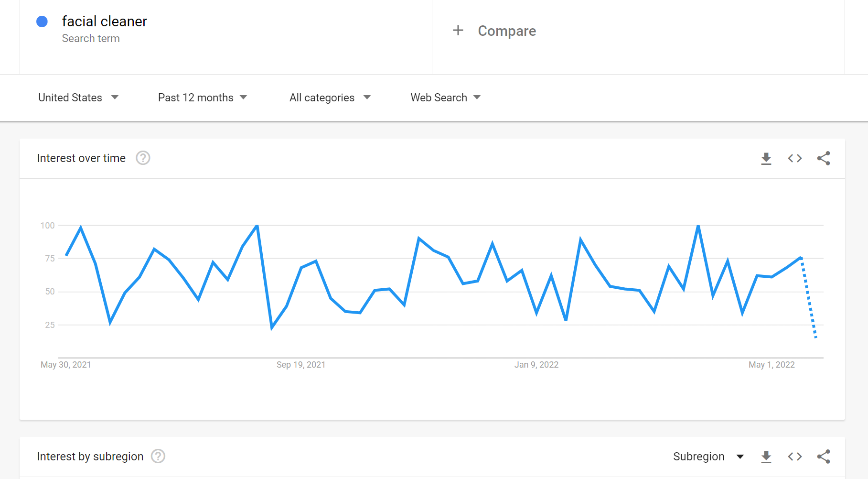Viewport: 868px width, 479px height.
Task: Download Interest by subregion data
Action: [x=766, y=457]
